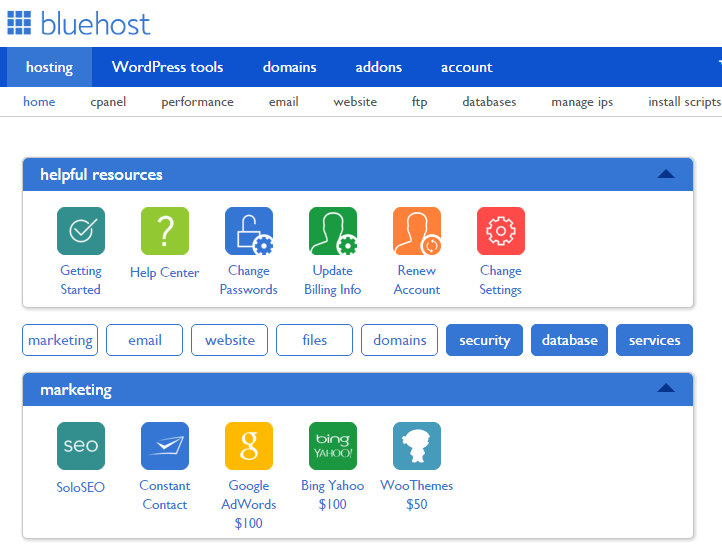Click the Help Center question mark icon
Viewport: 722px width, 546px height.
(165, 232)
